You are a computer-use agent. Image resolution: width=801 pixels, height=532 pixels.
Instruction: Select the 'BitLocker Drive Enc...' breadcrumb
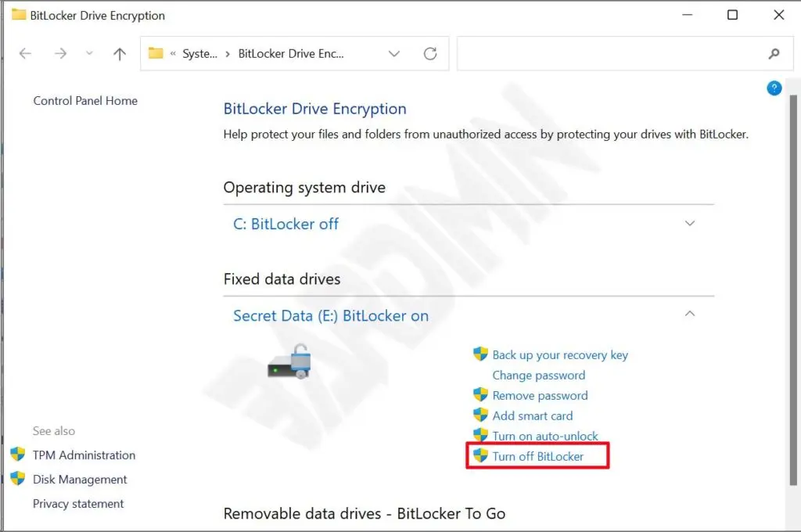click(291, 54)
